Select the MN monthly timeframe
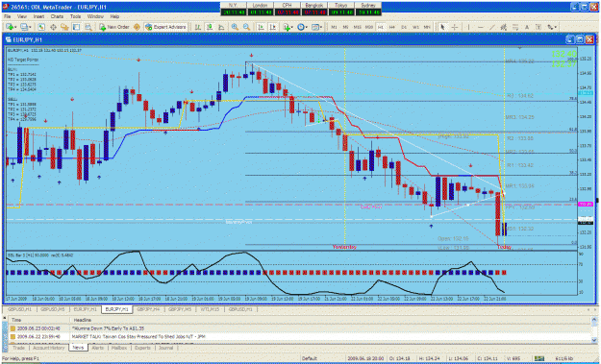 tap(427, 27)
